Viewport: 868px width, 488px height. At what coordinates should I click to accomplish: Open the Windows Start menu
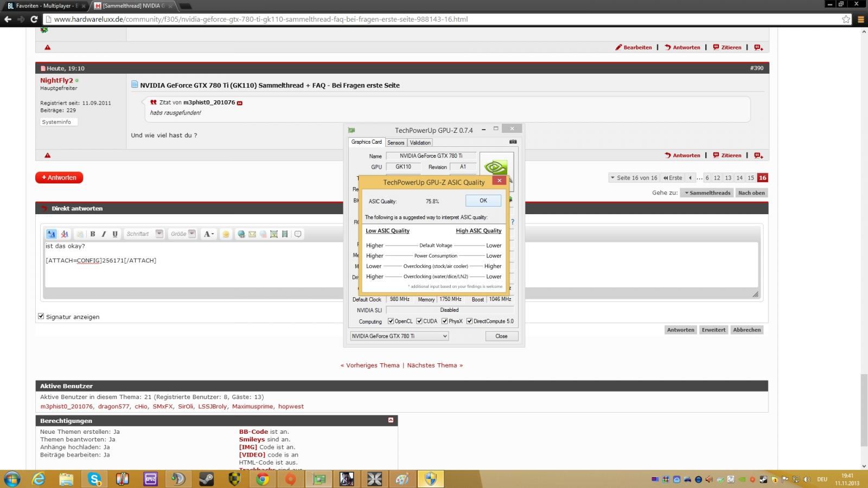[11, 479]
